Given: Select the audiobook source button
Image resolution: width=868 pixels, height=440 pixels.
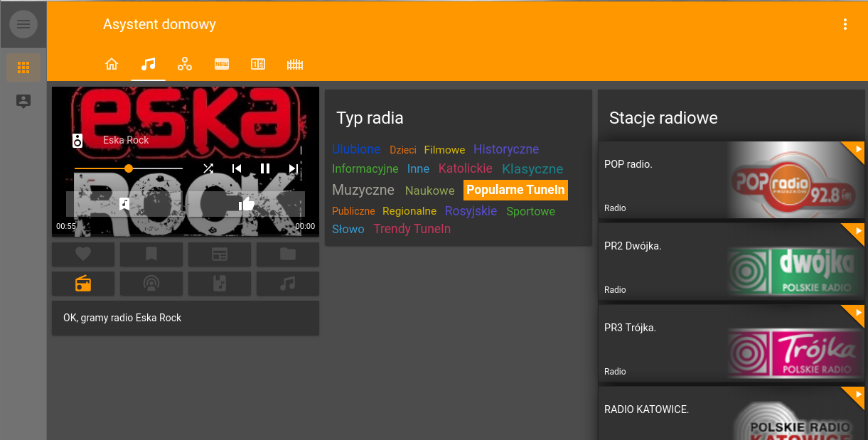Looking at the screenshot, I should [x=220, y=284].
